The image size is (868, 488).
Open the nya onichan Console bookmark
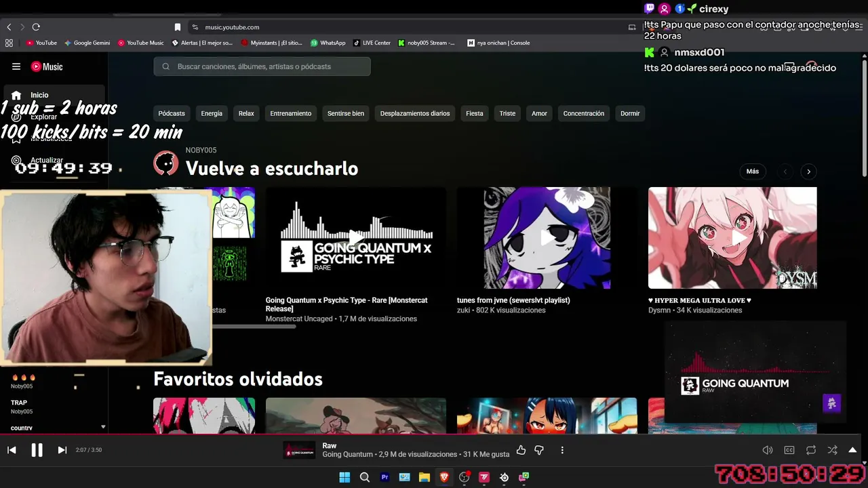click(498, 43)
